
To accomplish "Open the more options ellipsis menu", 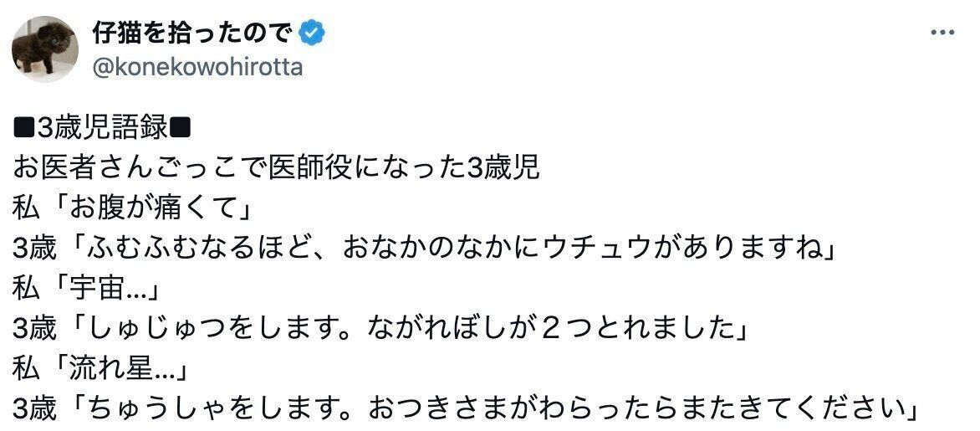I will tap(942, 32).
